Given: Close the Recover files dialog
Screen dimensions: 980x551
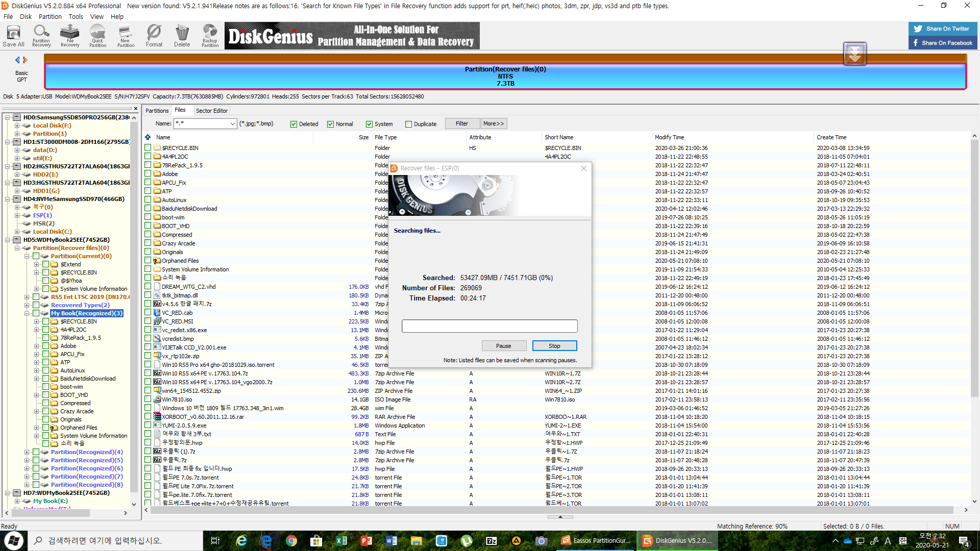Looking at the screenshot, I should click(x=583, y=168).
